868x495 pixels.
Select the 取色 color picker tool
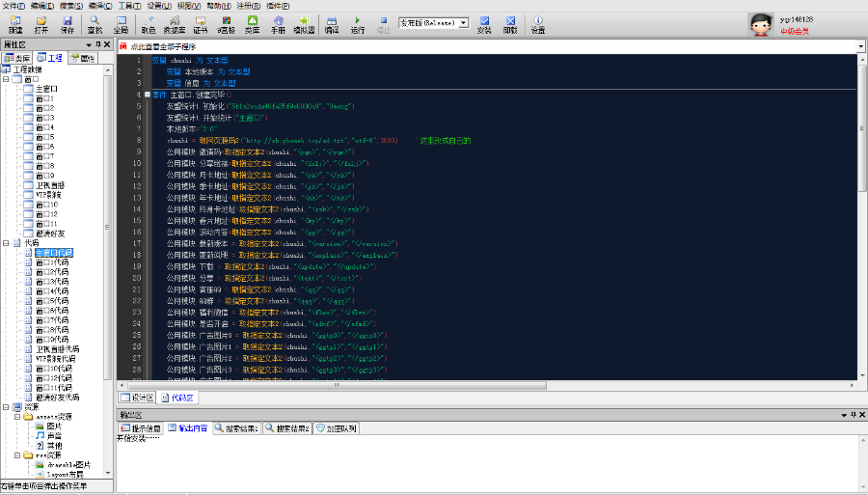point(149,25)
